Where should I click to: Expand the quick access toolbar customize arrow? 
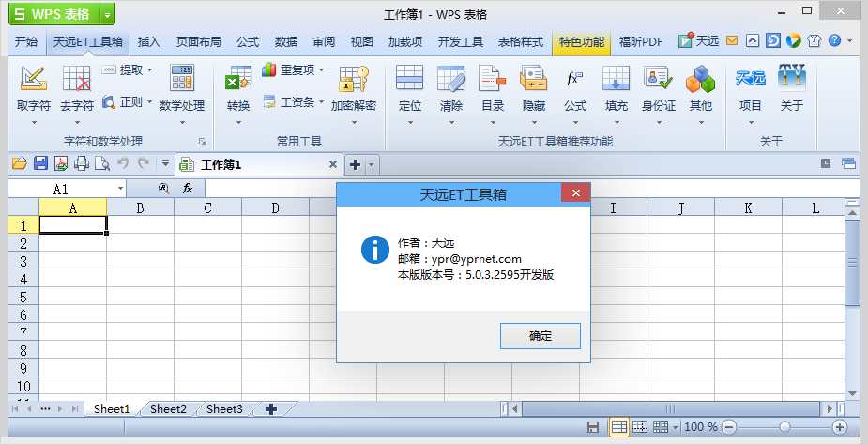click(165, 163)
